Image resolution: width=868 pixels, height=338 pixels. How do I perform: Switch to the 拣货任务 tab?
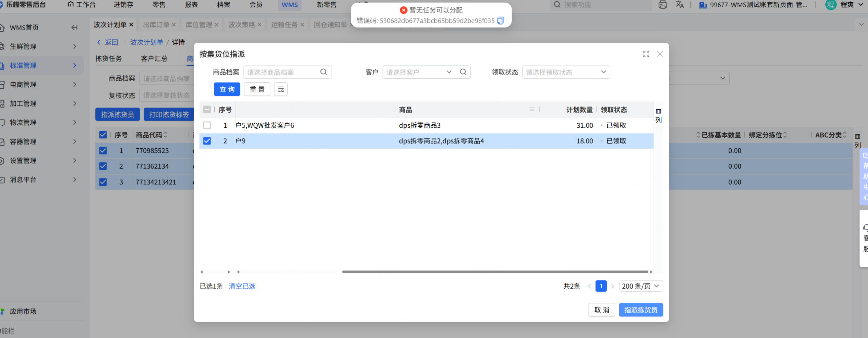(108, 59)
